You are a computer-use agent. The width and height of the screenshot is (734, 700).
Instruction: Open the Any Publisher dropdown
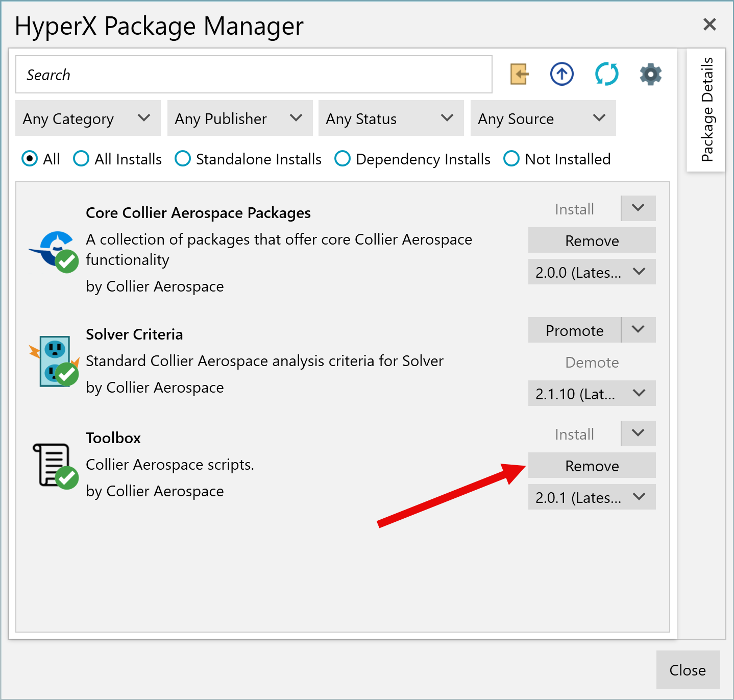[240, 118]
